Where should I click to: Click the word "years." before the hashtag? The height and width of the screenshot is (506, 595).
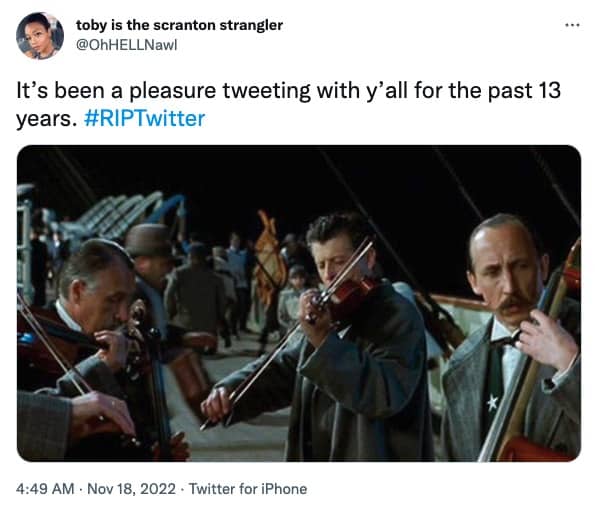pyautogui.click(x=44, y=119)
